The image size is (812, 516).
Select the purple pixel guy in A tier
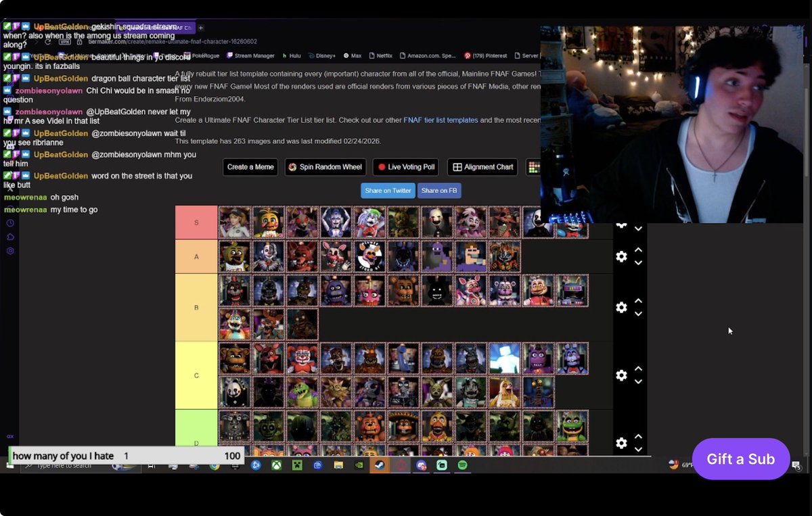coord(437,256)
